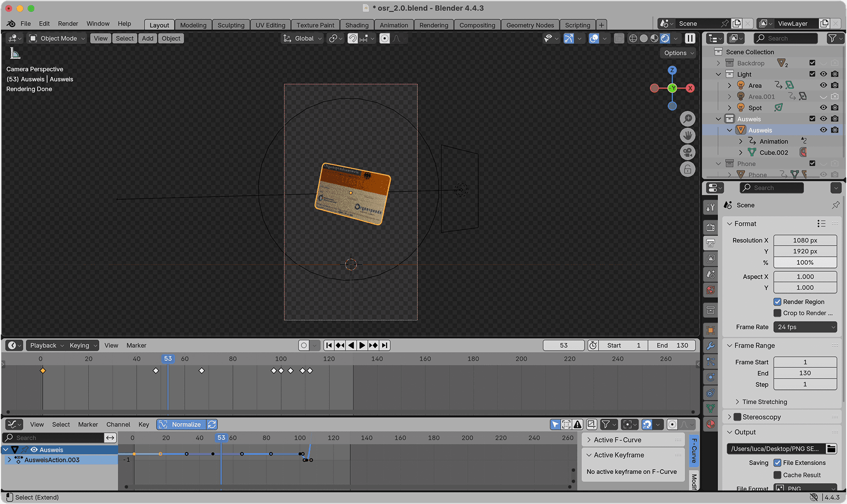This screenshot has height=504, width=847.
Task: Click the output folder browse icon
Action: [x=831, y=449]
